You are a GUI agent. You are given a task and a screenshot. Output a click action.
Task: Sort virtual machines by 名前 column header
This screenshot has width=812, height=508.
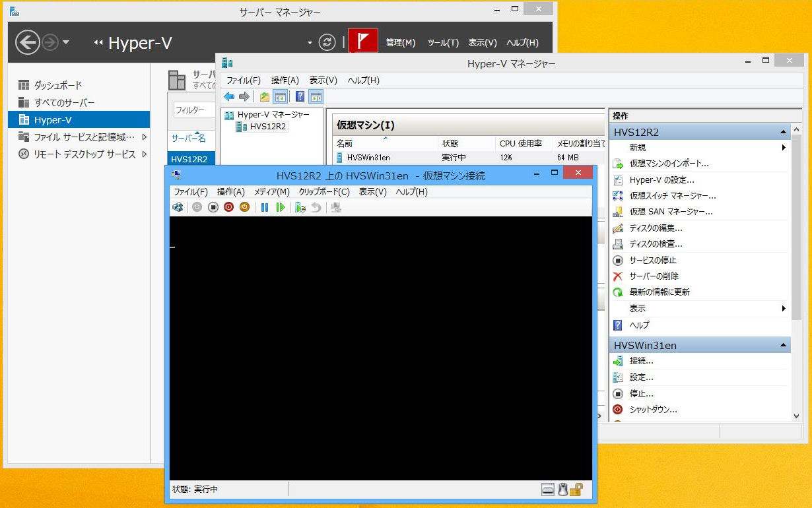385,143
